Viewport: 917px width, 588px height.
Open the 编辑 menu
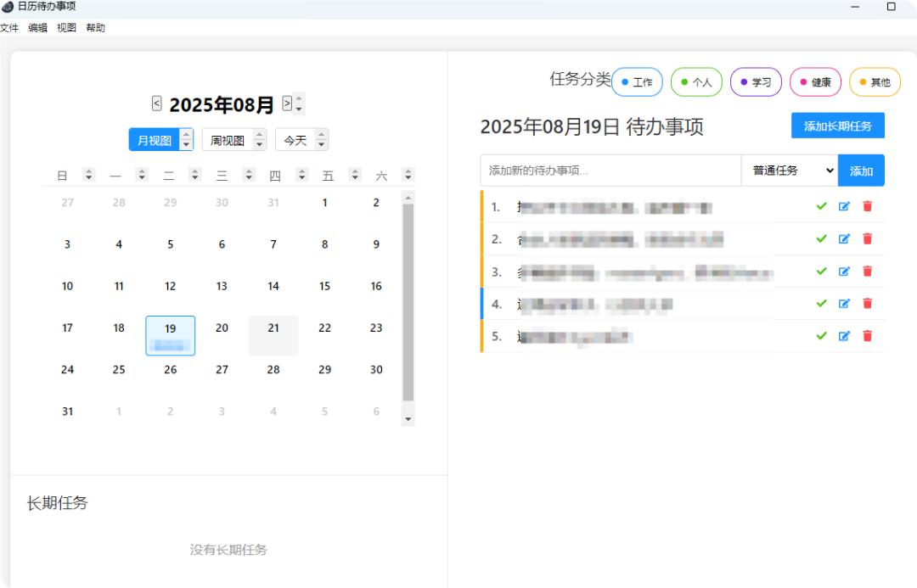coord(37,27)
